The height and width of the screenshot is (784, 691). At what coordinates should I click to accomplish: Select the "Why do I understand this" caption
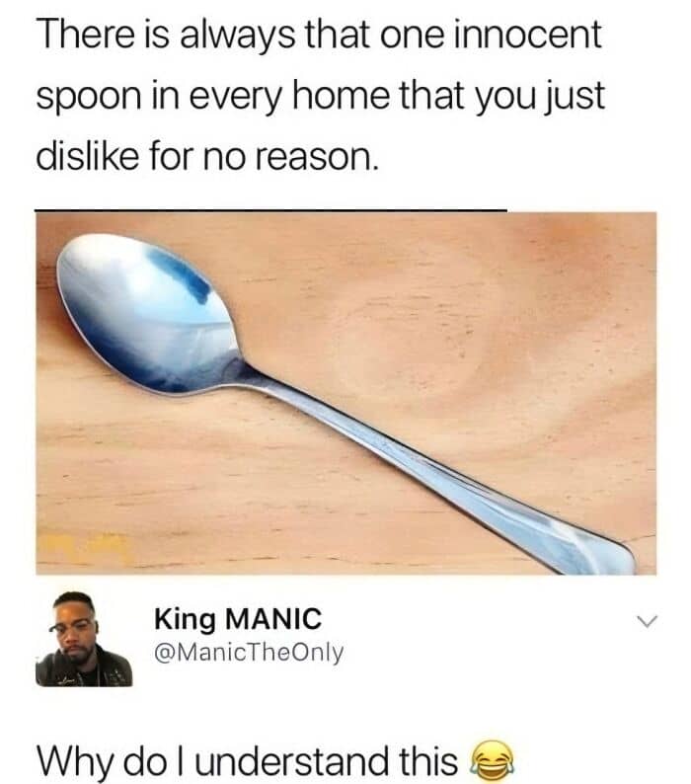[248, 761]
